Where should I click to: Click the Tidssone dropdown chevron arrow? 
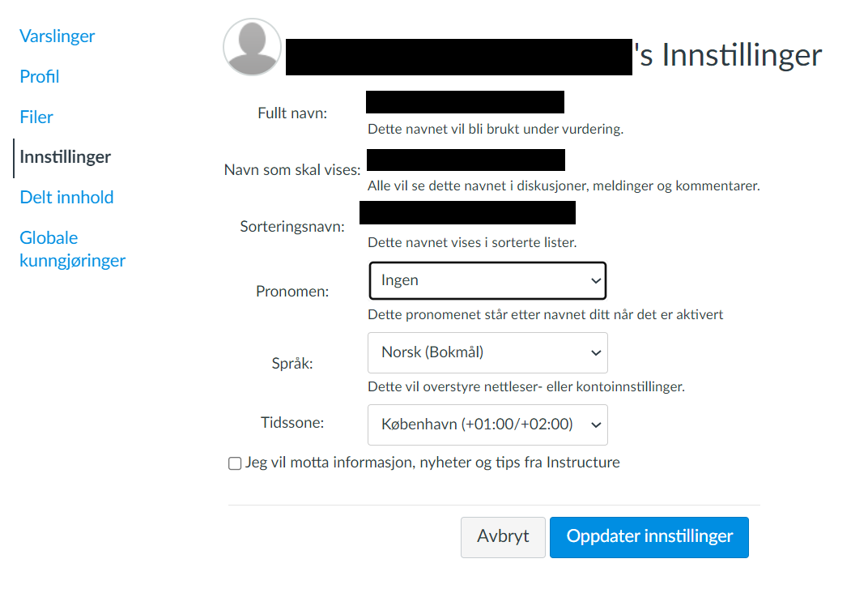click(596, 424)
